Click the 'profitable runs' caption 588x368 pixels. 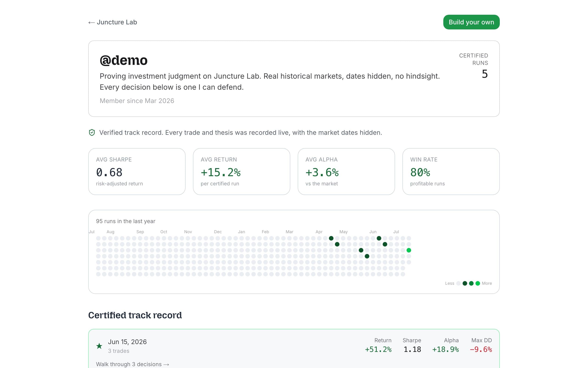[427, 184]
